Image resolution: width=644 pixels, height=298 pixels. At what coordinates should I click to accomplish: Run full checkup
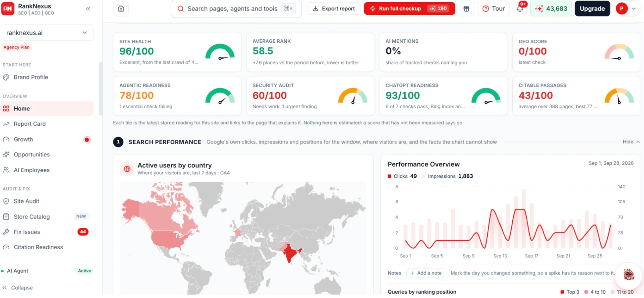[409, 9]
